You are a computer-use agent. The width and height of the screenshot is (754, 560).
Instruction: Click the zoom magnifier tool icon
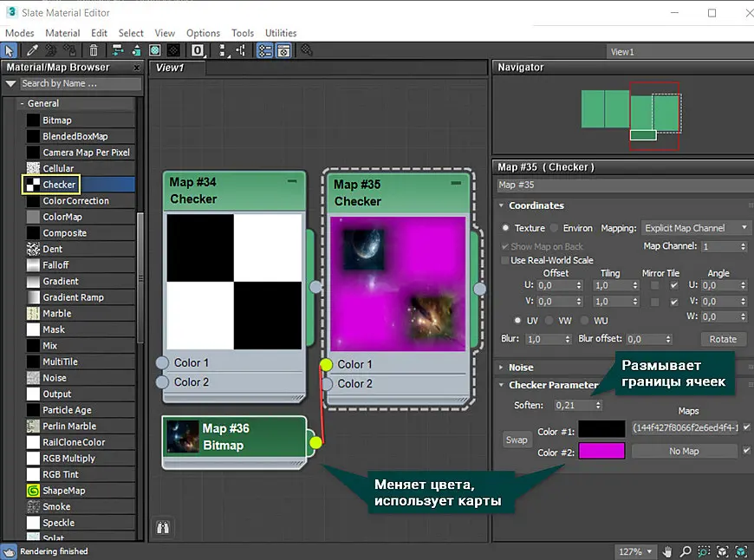[x=686, y=551]
